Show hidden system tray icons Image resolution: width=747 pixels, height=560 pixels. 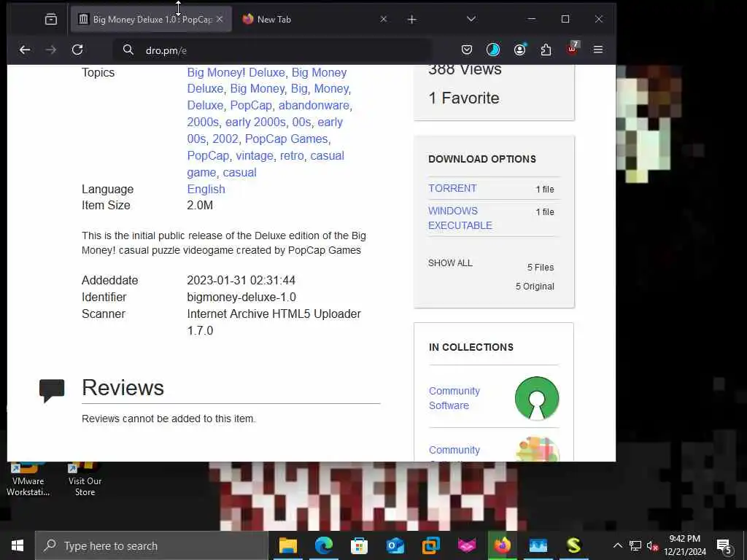(617, 545)
